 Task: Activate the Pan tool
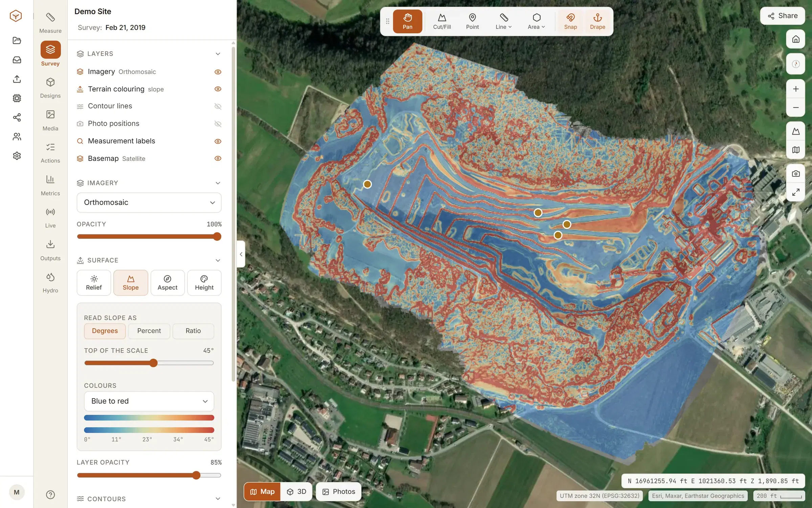407,21
